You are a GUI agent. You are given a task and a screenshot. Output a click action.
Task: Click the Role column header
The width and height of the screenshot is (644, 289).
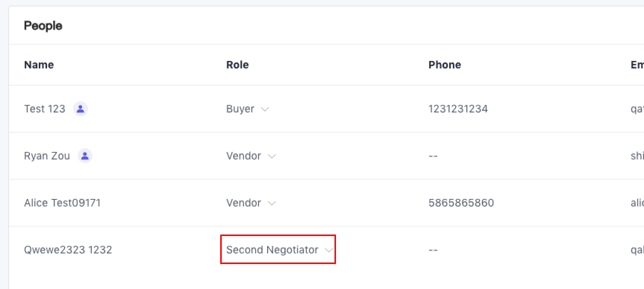(x=237, y=65)
